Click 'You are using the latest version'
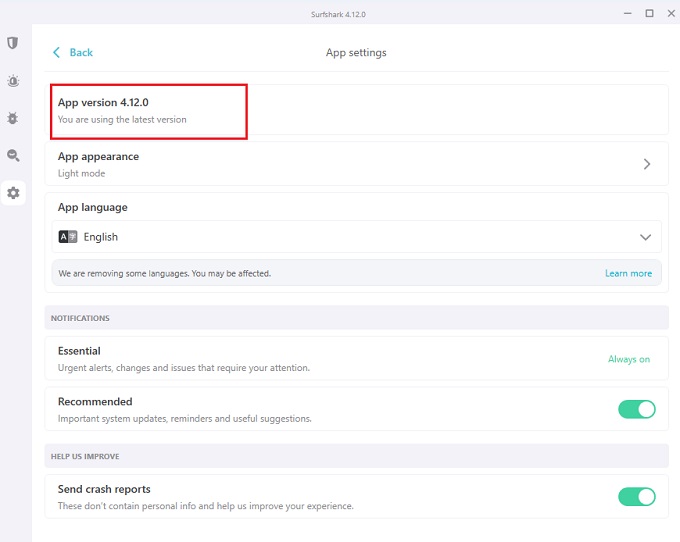The width and height of the screenshot is (680, 542). coord(122,120)
